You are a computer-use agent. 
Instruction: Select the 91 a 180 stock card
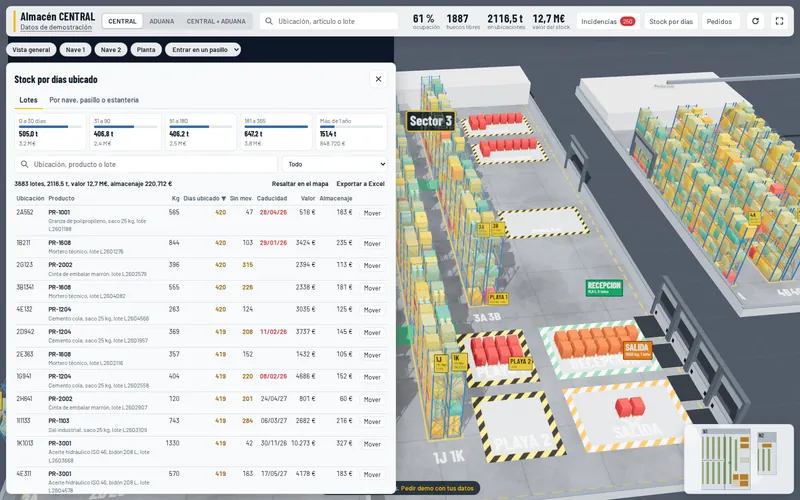click(x=201, y=132)
